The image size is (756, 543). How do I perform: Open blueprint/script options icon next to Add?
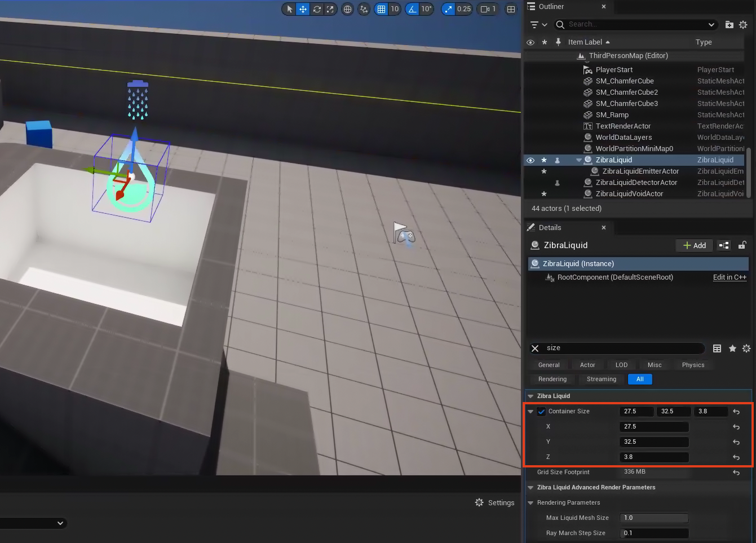tap(723, 245)
